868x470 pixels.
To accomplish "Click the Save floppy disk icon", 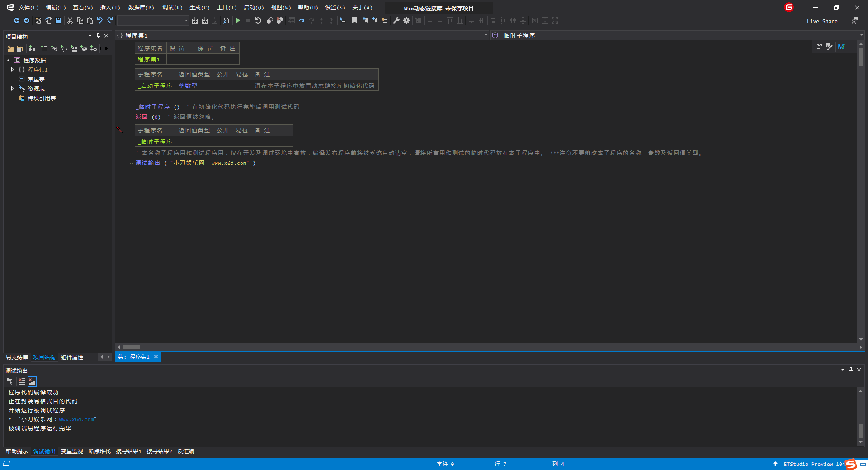I will coord(58,20).
